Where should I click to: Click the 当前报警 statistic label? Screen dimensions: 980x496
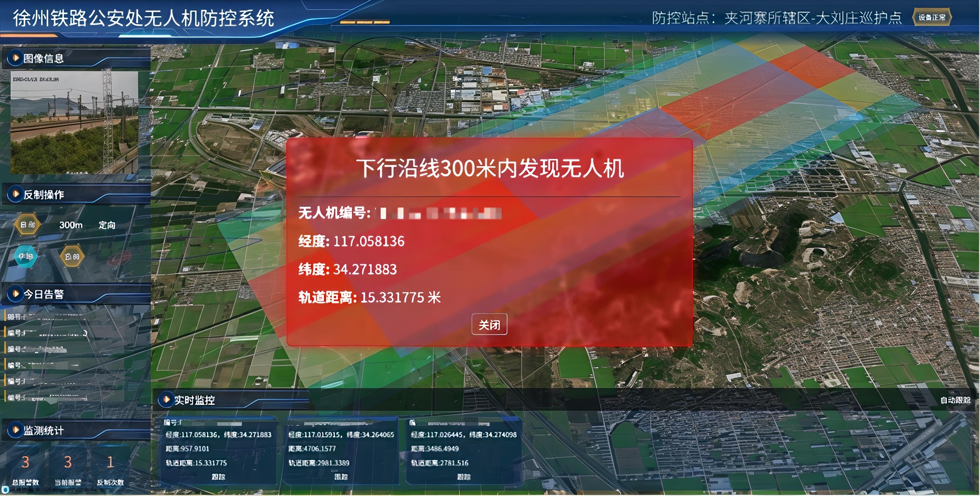pos(67,482)
